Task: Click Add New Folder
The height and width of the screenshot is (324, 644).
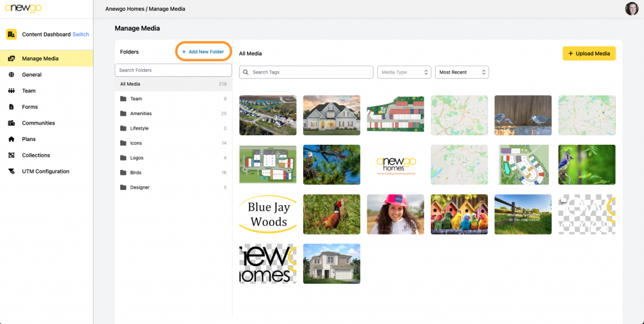Action: pyautogui.click(x=203, y=52)
